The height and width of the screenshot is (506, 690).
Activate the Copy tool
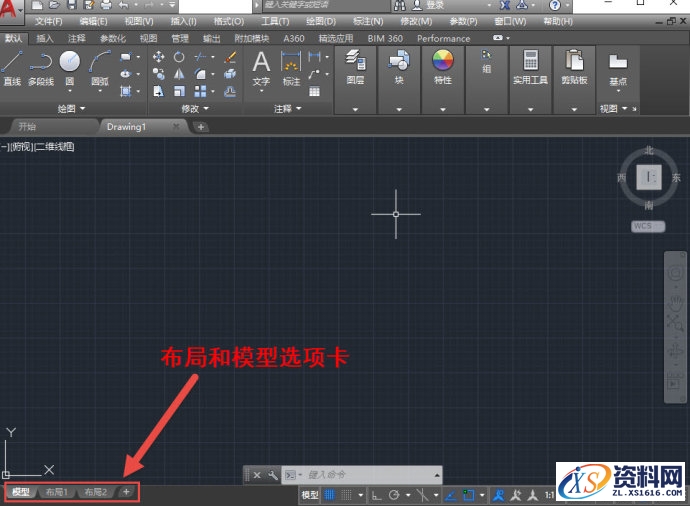[158, 74]
